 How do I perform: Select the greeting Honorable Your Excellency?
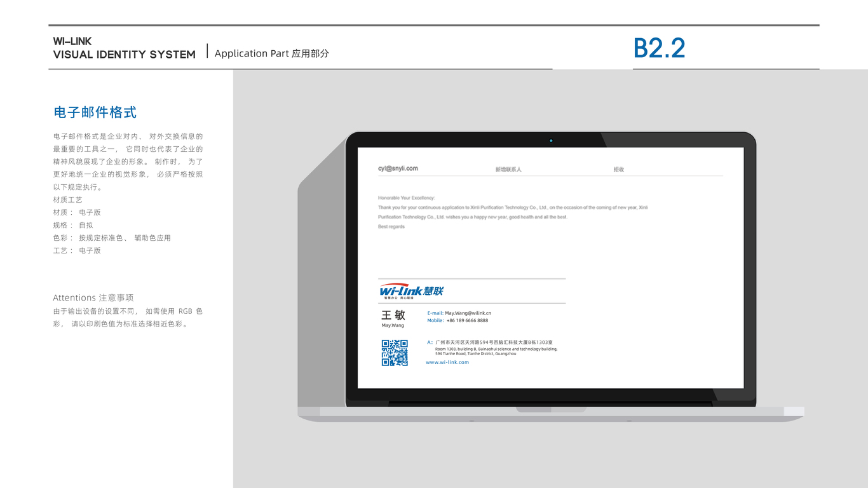[407, 198]
